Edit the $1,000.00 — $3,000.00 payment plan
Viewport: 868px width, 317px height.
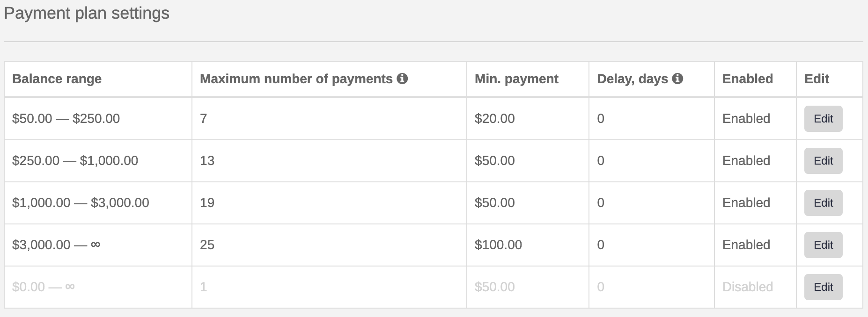click(824, 203)
